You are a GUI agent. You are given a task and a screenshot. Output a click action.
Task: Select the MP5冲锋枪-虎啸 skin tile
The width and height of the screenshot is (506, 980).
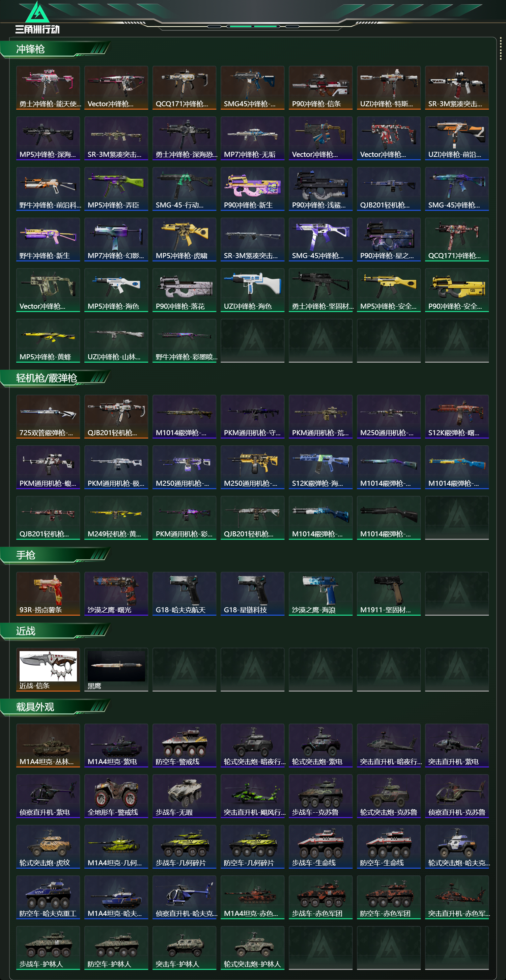coord(184,240)
